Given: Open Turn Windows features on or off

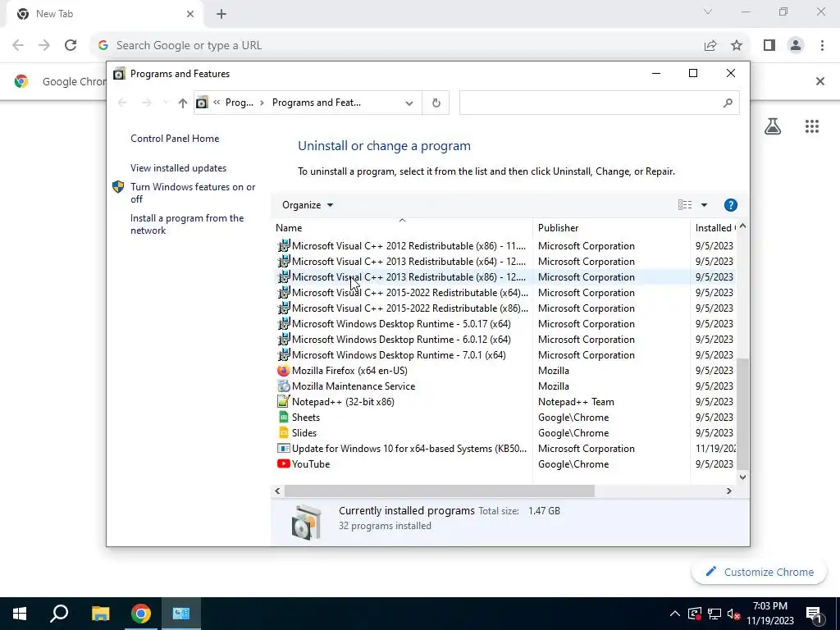Looking at the screenshot, I should [x=193, y=193].
